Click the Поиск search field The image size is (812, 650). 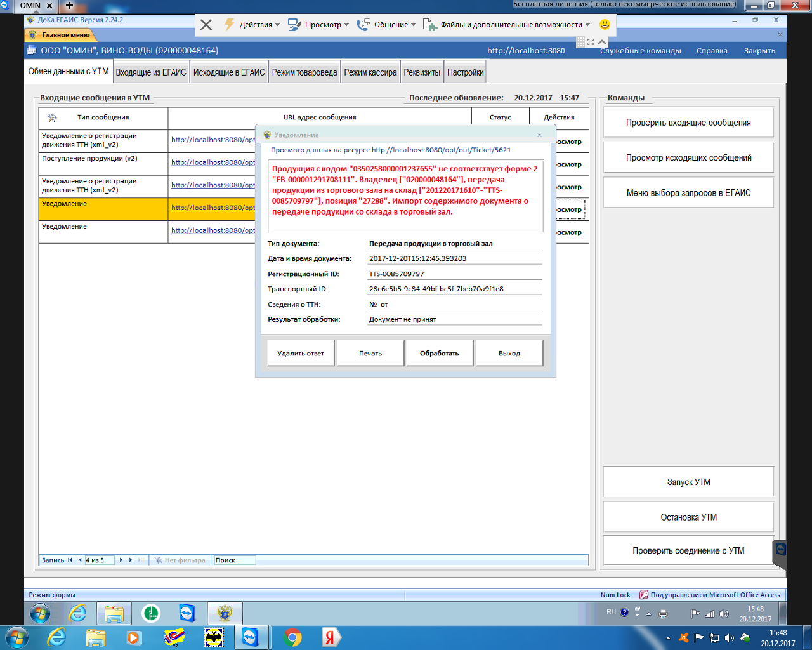coord(234,560)
